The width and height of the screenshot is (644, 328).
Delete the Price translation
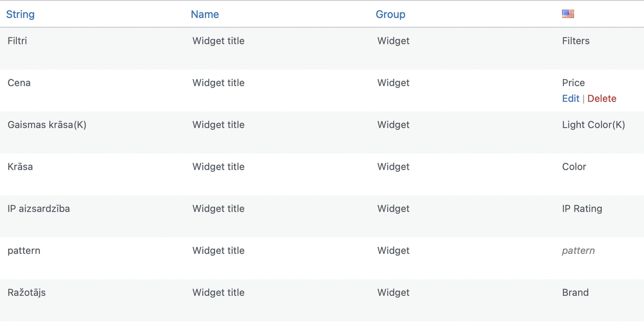click(x=602, y=98)
